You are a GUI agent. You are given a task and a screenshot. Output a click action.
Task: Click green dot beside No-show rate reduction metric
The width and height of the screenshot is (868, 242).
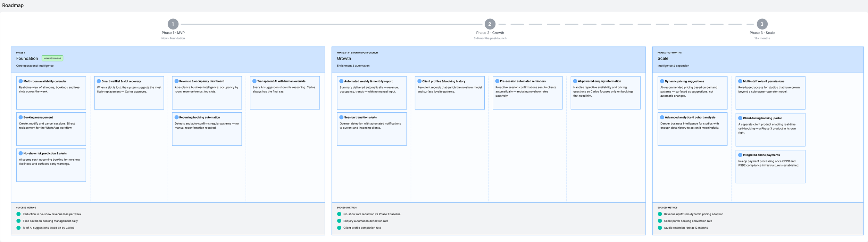pos(339,214)
